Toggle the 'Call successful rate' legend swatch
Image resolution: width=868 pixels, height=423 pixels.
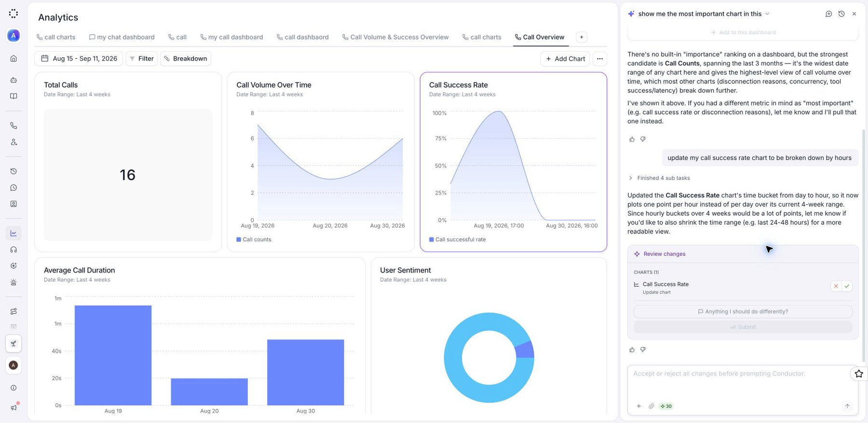[x=432, y=239]
